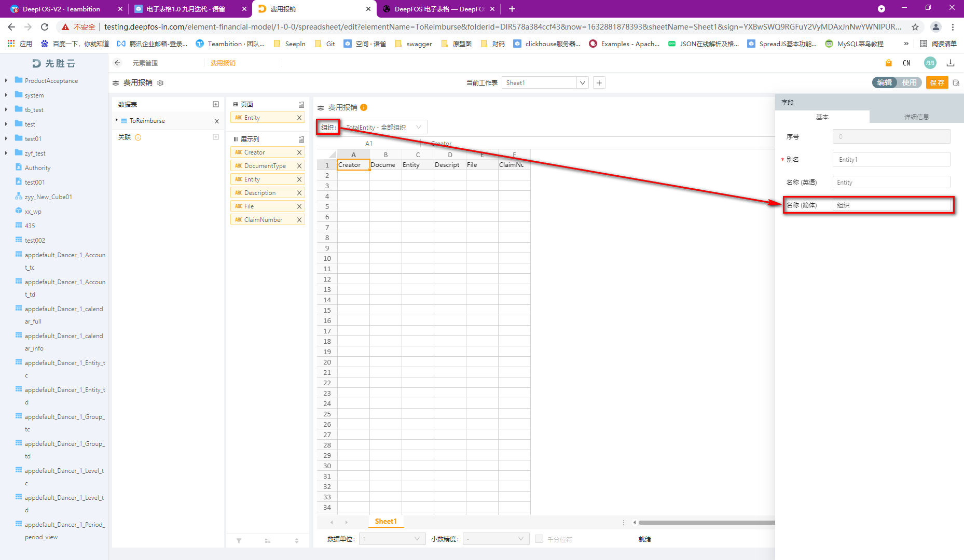Open Authority item in left tree
This screenshot has height=560, width=964.
[37, 167]
